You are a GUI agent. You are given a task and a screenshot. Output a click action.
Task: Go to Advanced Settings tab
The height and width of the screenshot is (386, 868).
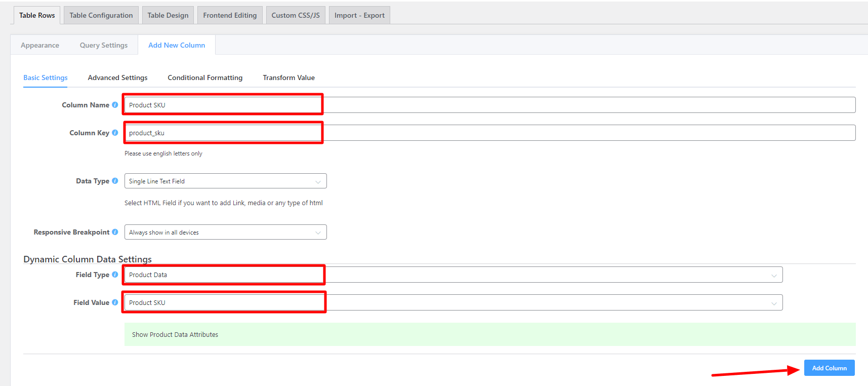click(118, 78)
